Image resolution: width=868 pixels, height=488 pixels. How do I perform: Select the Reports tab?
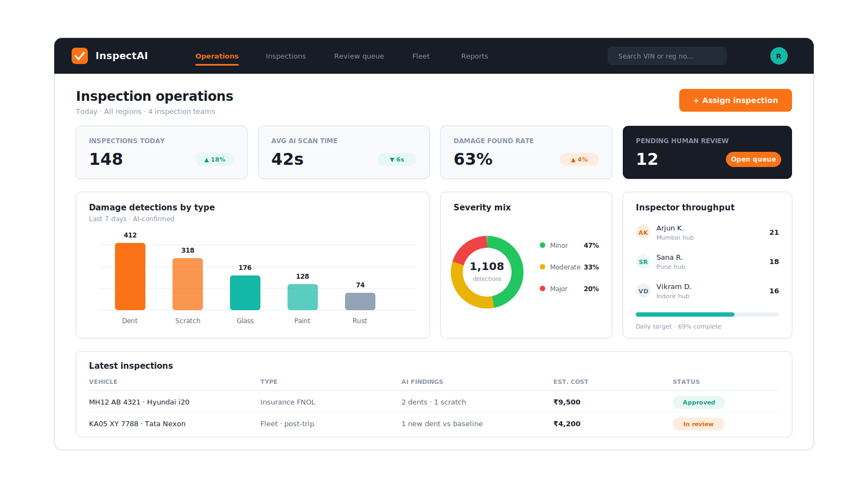click(x=475, y=56)
